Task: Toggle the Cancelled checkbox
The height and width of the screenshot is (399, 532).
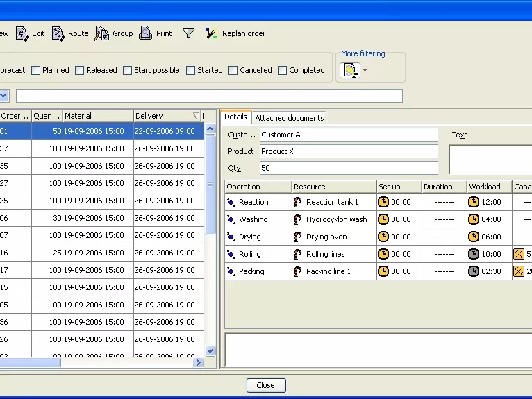Action: pos(233,71)
